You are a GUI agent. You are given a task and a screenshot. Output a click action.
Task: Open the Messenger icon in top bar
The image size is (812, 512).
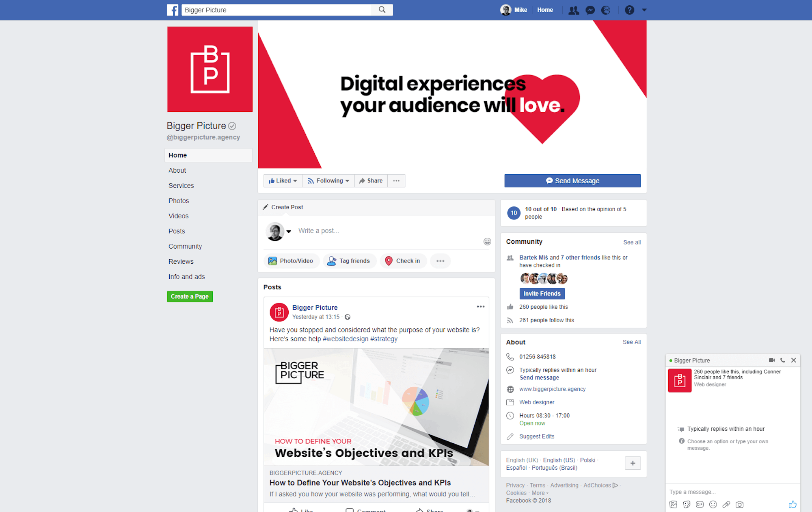pos(590,10)
